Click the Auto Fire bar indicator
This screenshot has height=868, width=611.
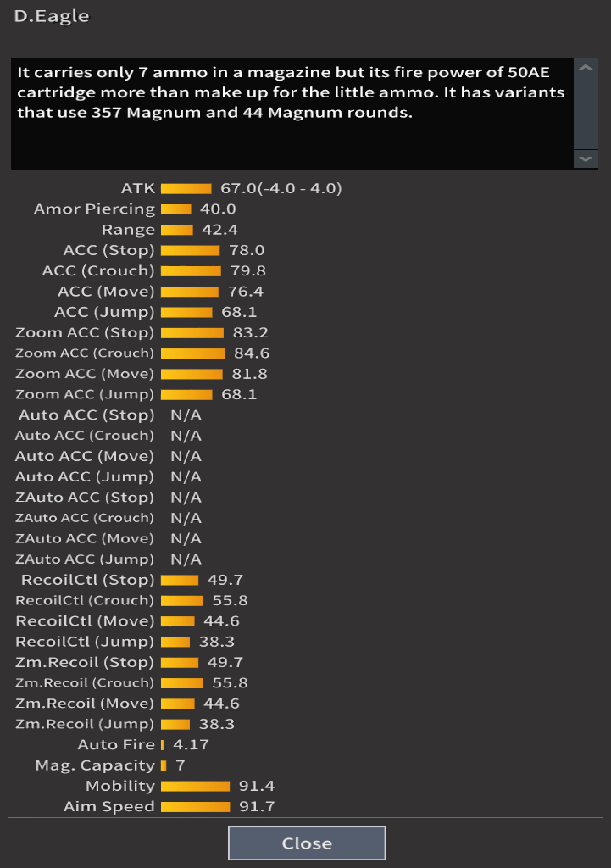pyautogui.click(x=163, y=744)
